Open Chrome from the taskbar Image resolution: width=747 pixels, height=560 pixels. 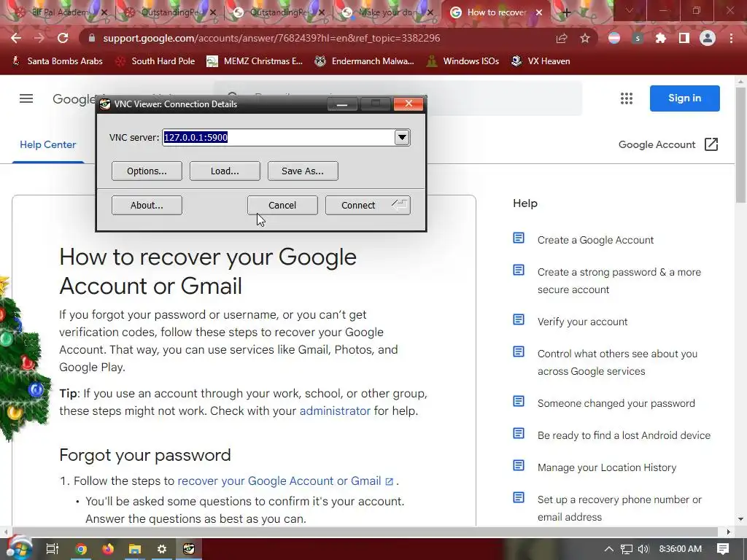pyautogui.click(x=81, y=549)
